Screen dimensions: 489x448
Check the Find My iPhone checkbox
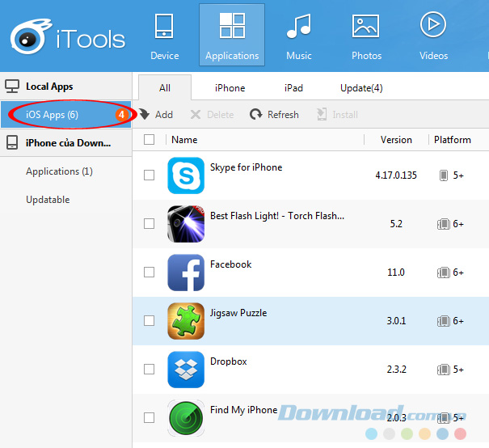click(x=149, y=417)
